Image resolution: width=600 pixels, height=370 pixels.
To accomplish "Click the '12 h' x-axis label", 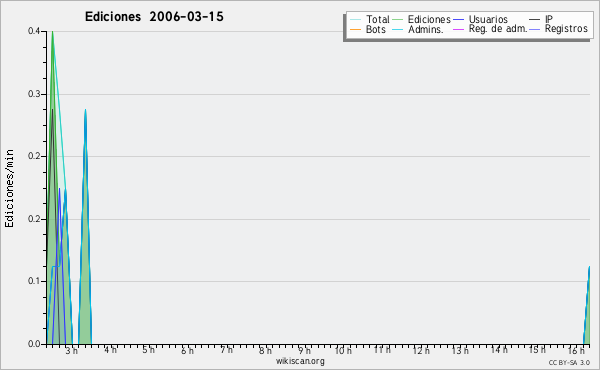I will pos(421,350).
